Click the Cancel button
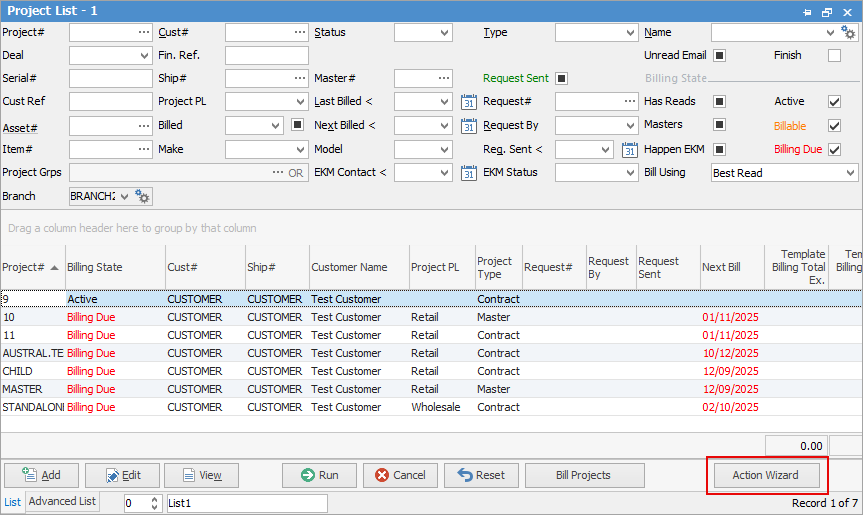The width and height of the screenshot is (863, 515). [401, 475]
